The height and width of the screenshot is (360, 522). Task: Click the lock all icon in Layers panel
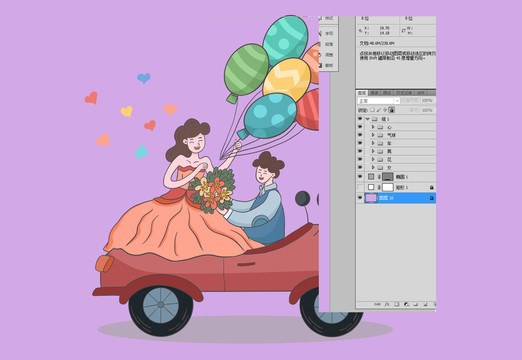[391, 110]
